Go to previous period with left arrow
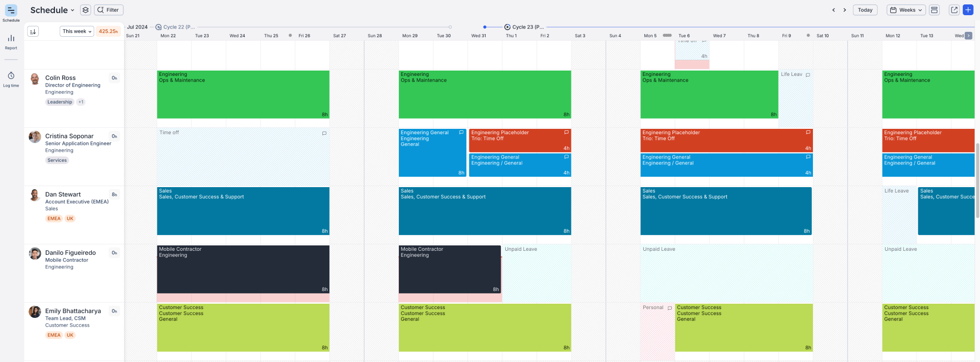The height and width of the screenshot is (362, 980). tap(833, 10)
